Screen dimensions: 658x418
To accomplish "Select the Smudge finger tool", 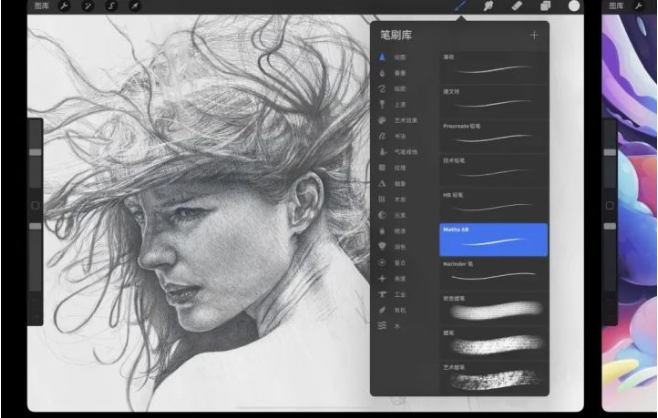I will click(x=488, y=6).
